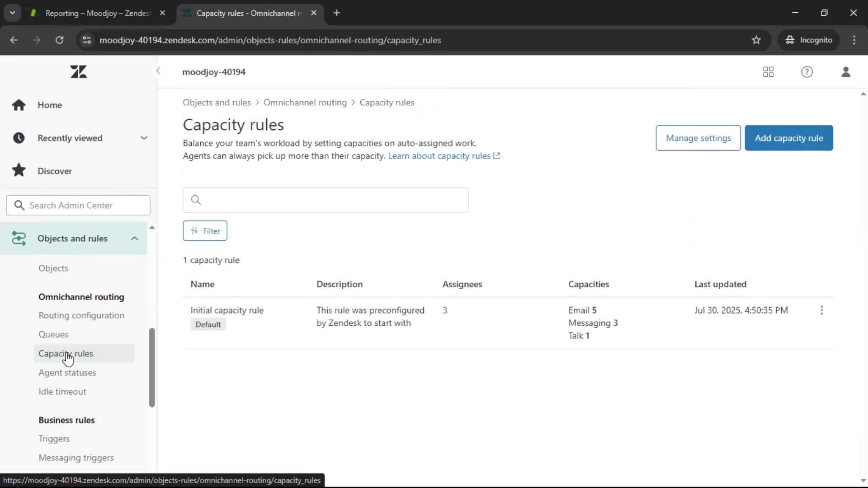Open Queues in the sidebar
The width and height of the screenshot is (868, 488).
click(53, 334)
